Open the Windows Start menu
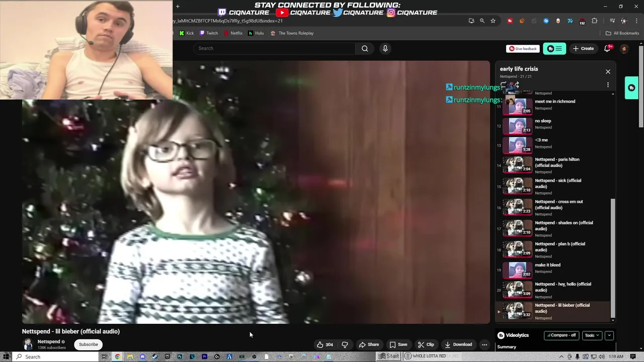644x362 pixels. point(6,356)
